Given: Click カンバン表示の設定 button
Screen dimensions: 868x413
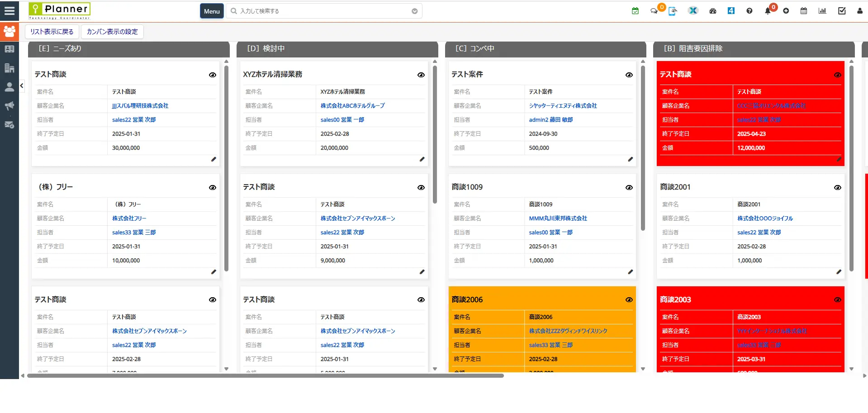Looking at the screenshot, I should 112,32.
